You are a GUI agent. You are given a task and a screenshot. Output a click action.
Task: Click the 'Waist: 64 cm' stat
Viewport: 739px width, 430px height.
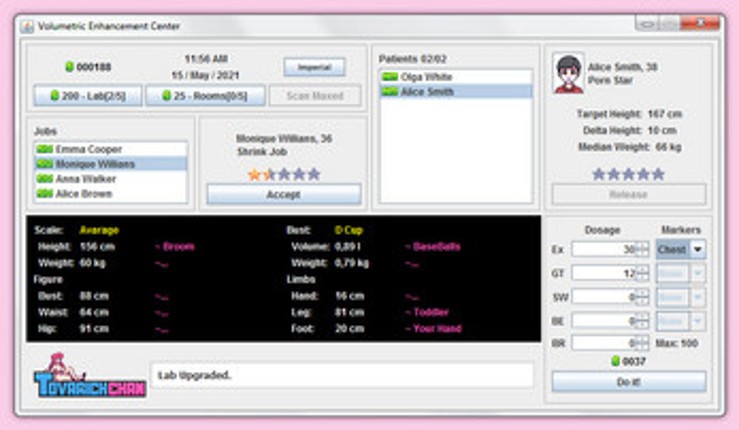click(74, 313)
